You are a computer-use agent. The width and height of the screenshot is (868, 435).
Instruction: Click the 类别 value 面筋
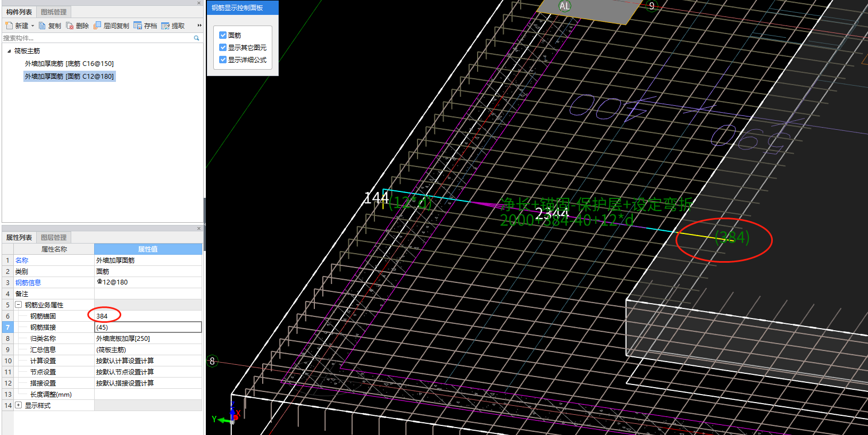(x=148, y=271)
